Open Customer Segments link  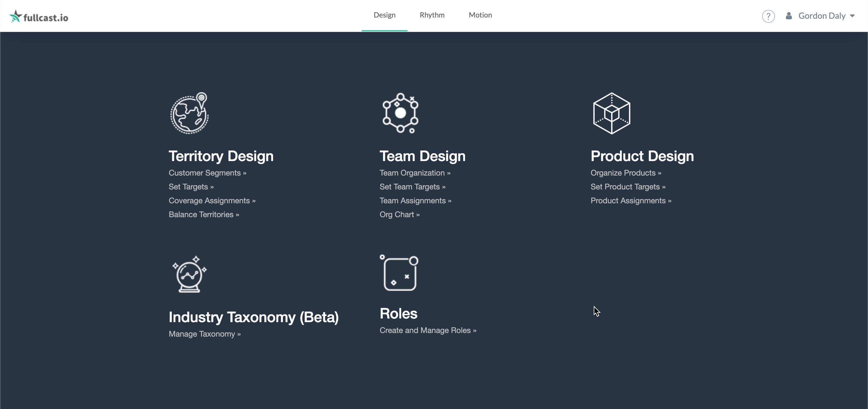(207, 173)
